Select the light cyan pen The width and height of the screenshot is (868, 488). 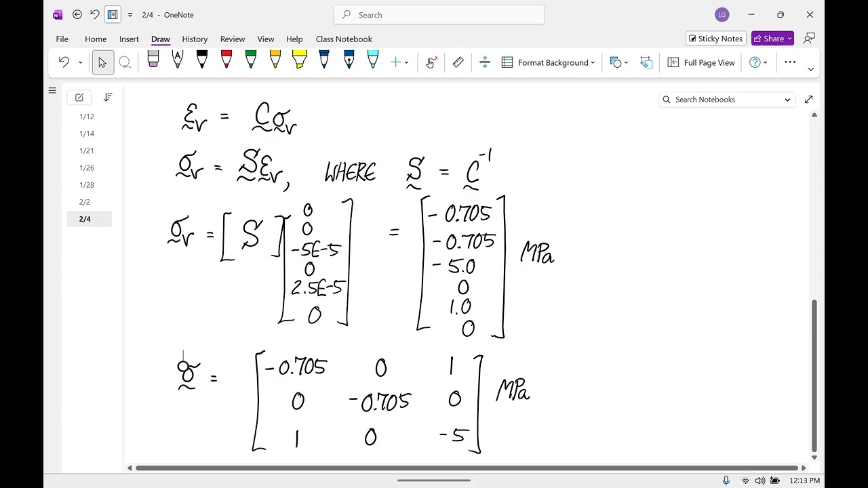pos(373,61)
